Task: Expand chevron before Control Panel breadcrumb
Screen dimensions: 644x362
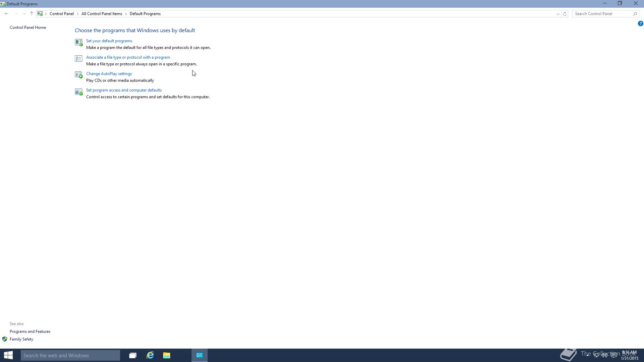Action: coord(46,14)
